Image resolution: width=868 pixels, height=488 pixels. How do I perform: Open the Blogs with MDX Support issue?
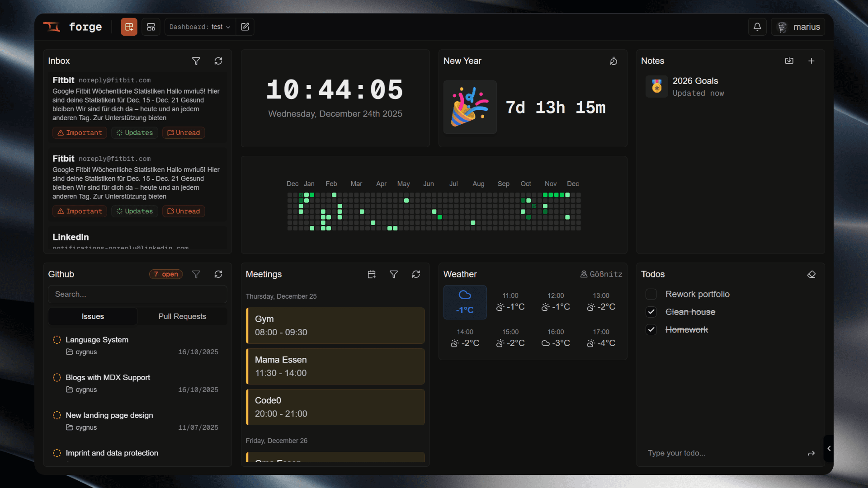click(x=137, y=383)
